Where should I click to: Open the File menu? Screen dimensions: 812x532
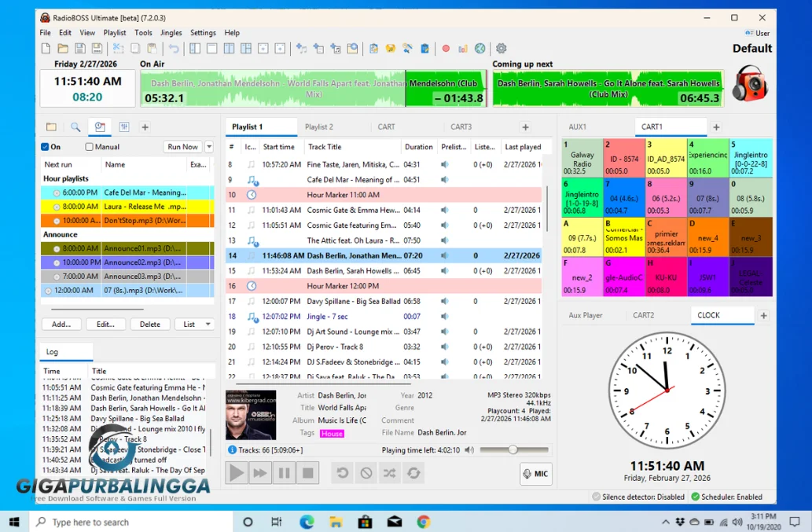(x=46, y=32)
